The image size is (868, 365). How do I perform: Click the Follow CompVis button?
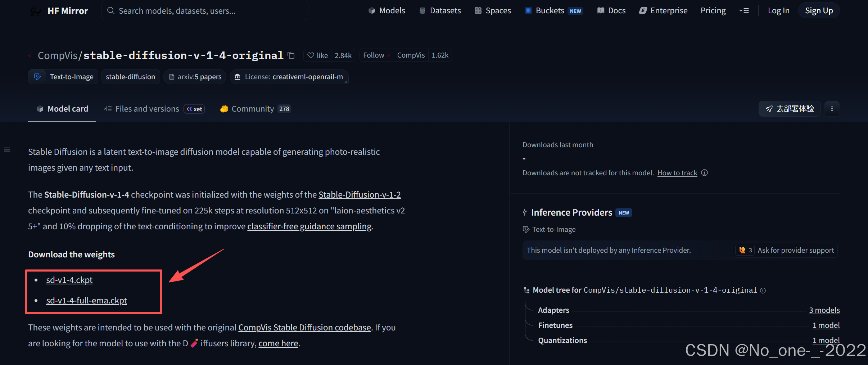click(x=394, y=55)
